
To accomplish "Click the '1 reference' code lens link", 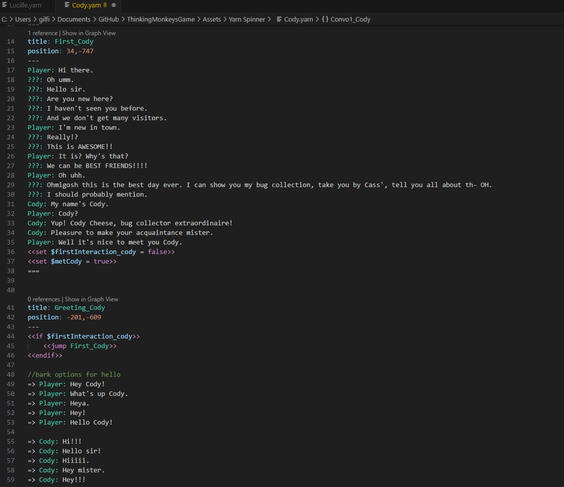I will [x=42, y=33].
